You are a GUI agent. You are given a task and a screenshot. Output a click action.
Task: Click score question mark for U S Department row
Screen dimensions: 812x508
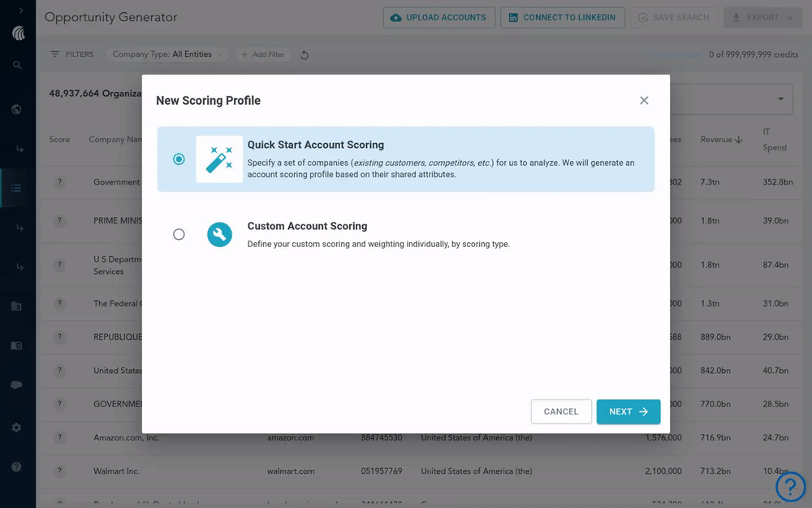click(x=59, y=265)
